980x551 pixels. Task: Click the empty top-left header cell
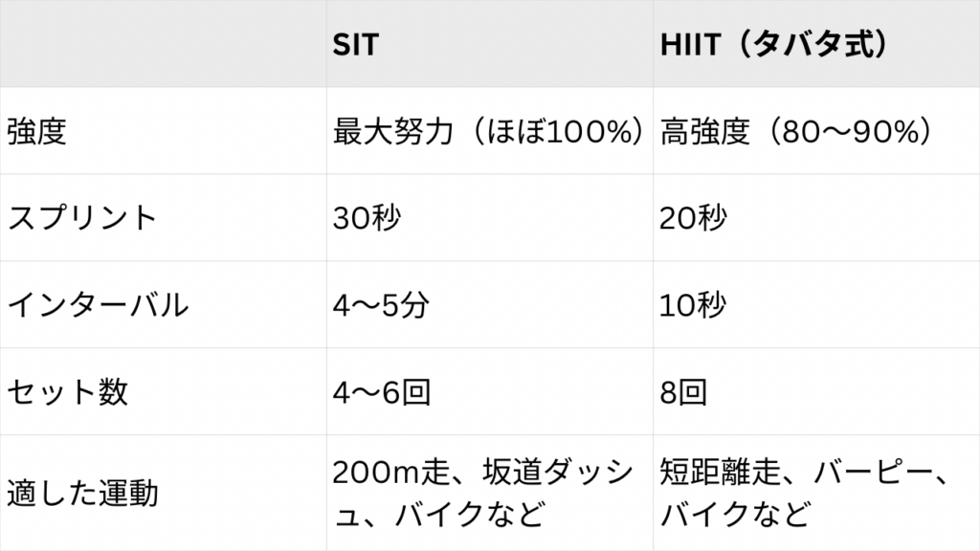[163, 45]
